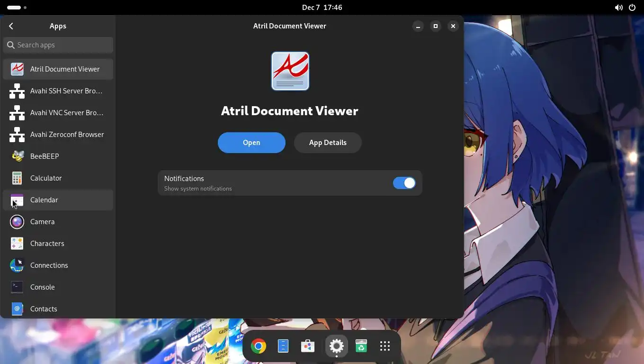
Task: Open the clock menu showing Dec 7 17:46
Action: (322, 8)
